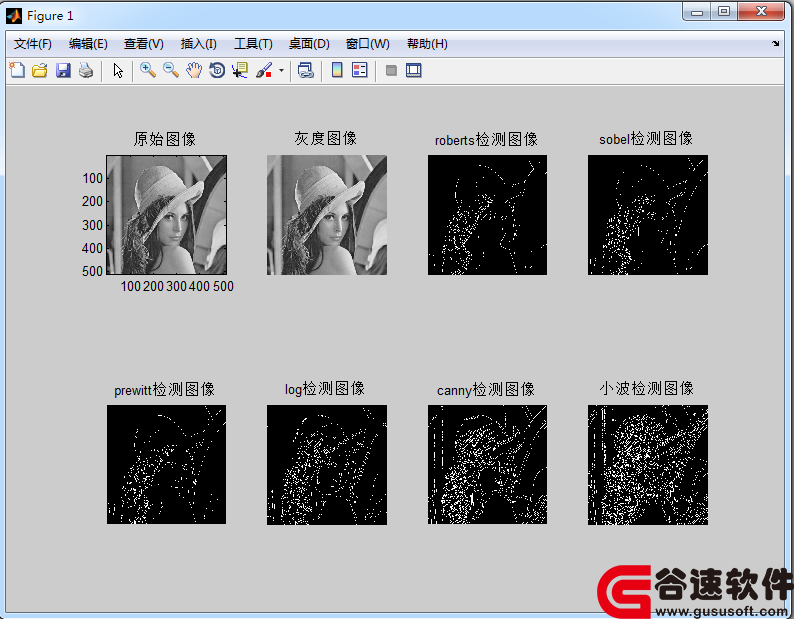Image resolution: width=794 pixels, height=619 pixels.
Task: Maximize the Figure 1 window
Action: [x=724, y=12]
